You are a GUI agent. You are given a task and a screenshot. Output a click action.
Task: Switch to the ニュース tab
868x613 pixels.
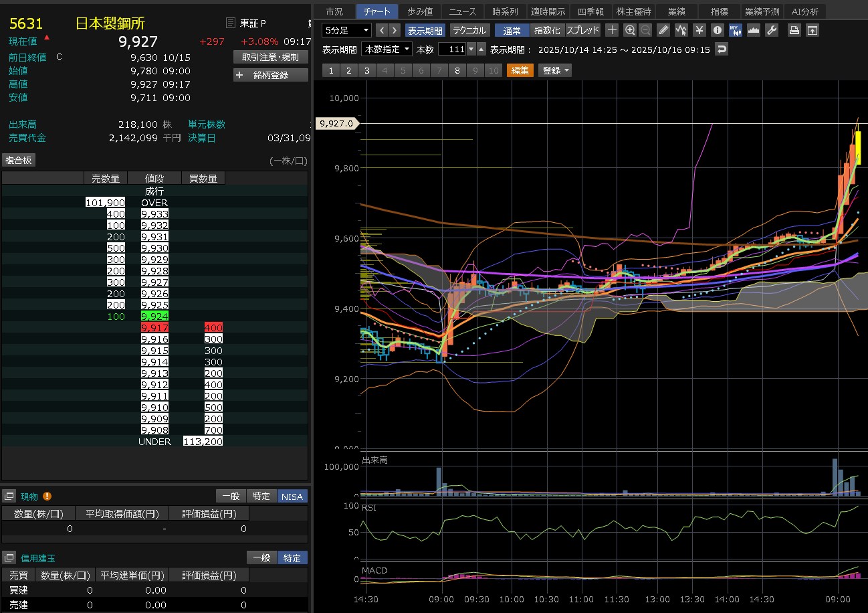coord(462,11)
